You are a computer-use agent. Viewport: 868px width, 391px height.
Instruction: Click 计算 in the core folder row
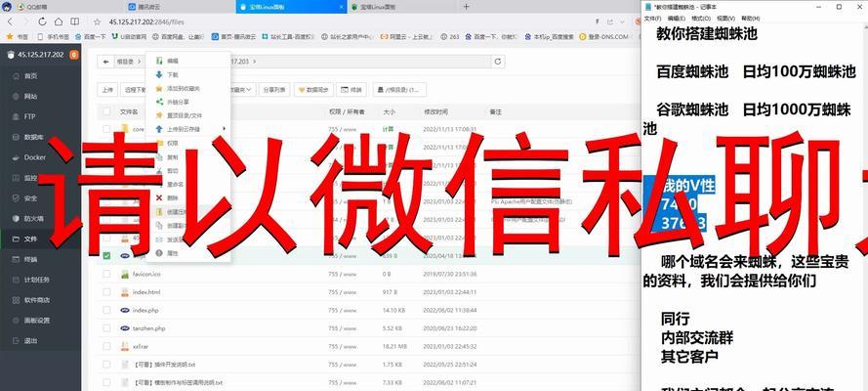click(390, 129)
